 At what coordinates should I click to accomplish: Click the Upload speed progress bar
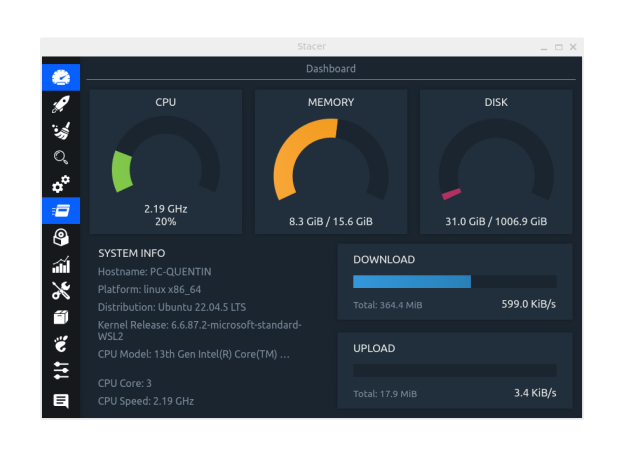click(454, 371)
